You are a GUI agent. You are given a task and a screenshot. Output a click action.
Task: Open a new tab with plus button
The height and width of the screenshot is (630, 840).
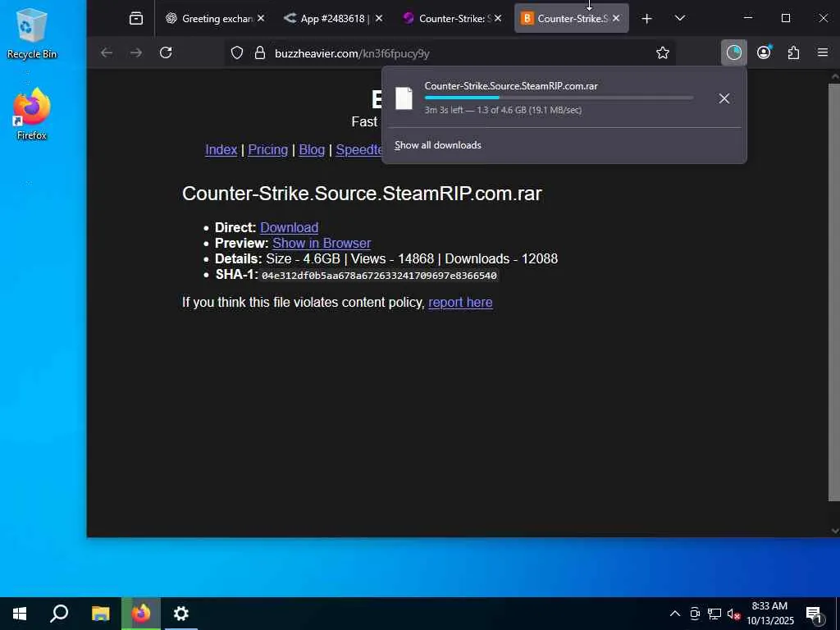pyautogui.click(x=646, y=19)
